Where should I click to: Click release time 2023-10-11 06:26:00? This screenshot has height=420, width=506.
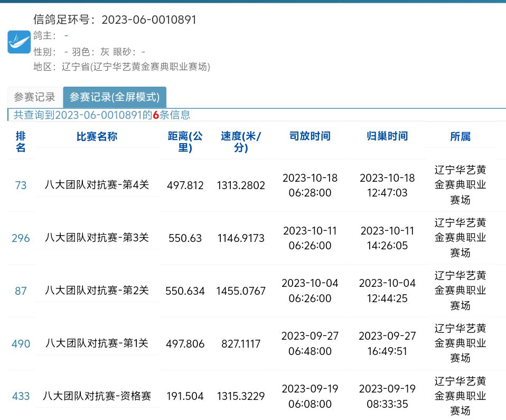point(310,238)
